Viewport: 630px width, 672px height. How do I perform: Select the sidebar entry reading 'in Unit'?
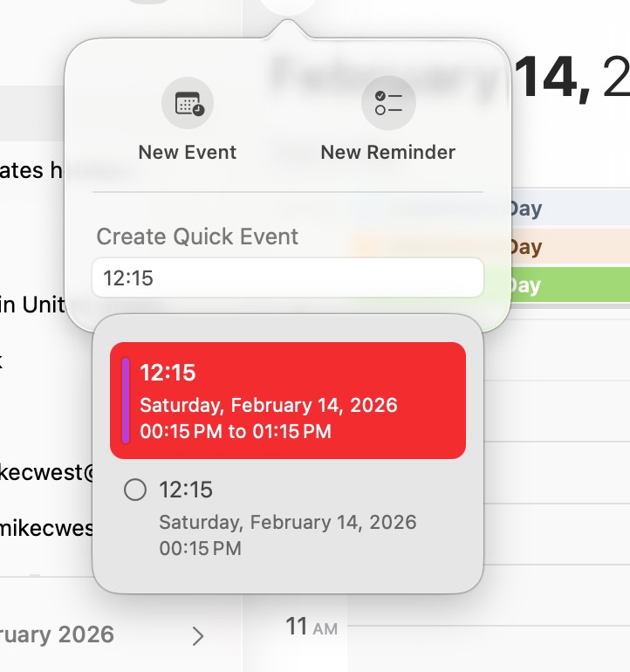point(33,305)
